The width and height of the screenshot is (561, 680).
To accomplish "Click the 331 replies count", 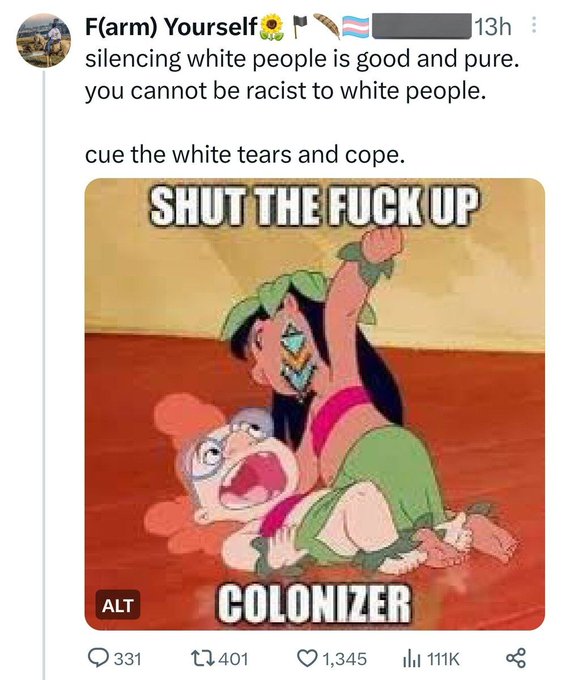I will [127, 659].
